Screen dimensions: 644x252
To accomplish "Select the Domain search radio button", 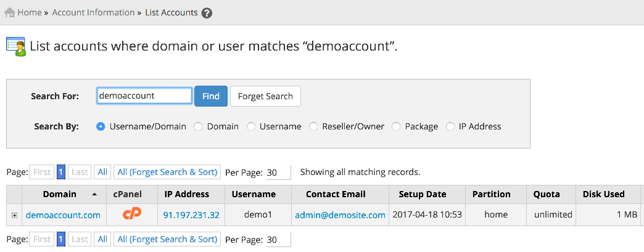I will 198,126.
